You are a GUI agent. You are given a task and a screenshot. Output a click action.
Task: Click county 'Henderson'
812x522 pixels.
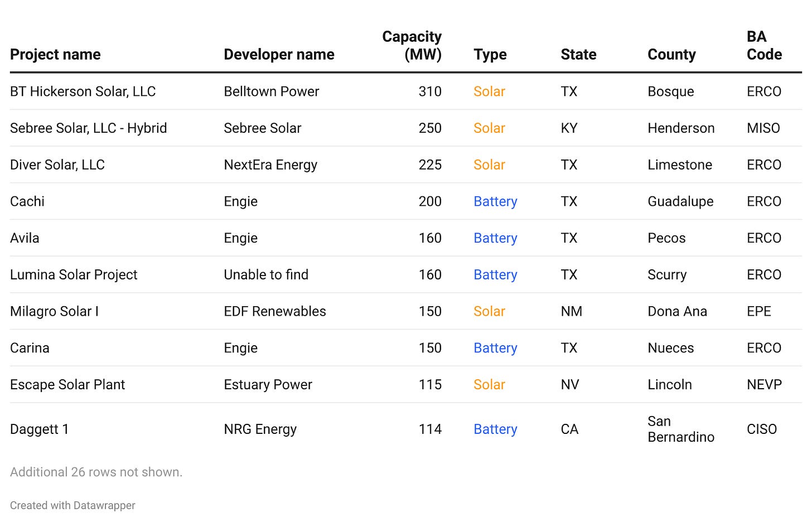click(681, 128)
